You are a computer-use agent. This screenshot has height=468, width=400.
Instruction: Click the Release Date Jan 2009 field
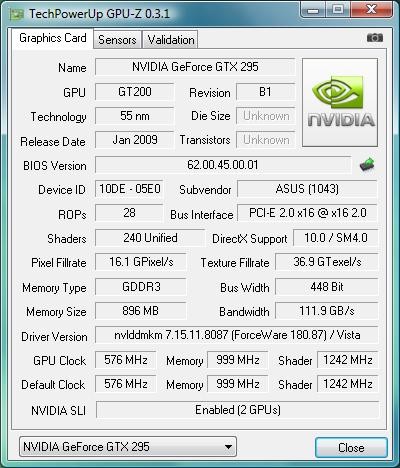tap(134, 140)
